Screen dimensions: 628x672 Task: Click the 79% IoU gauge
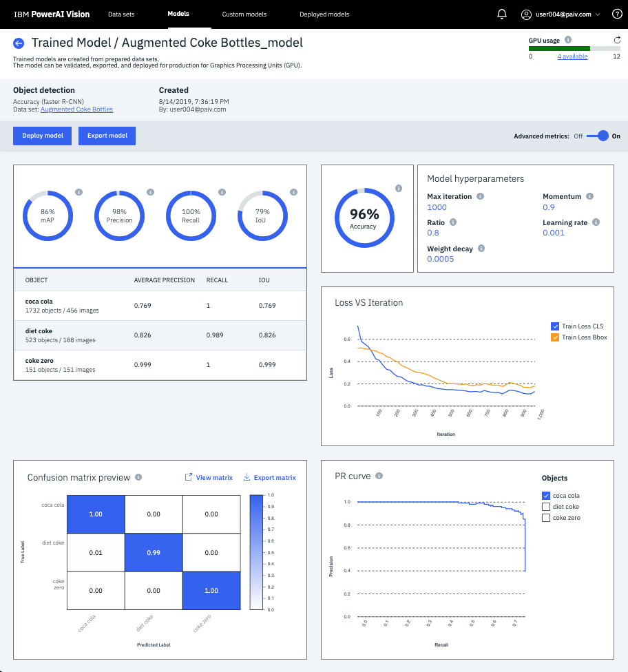click(x=262, y=216)
